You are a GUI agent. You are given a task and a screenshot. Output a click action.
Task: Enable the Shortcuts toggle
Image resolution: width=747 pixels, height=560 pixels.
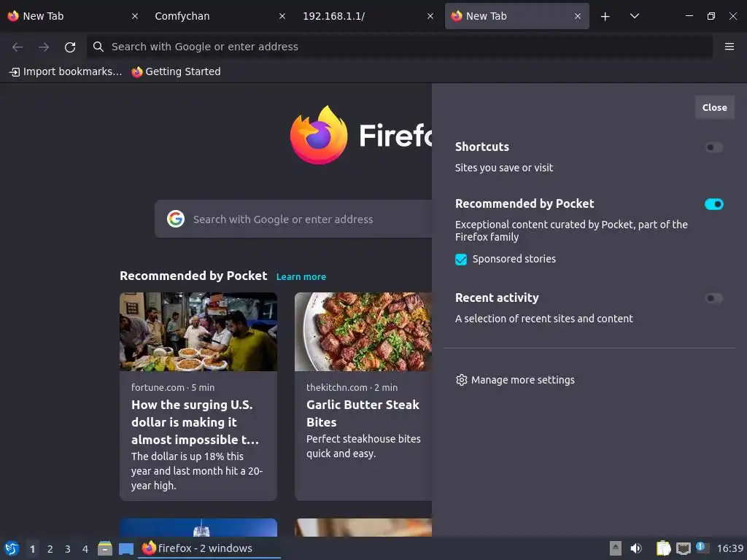pos(713,147)
